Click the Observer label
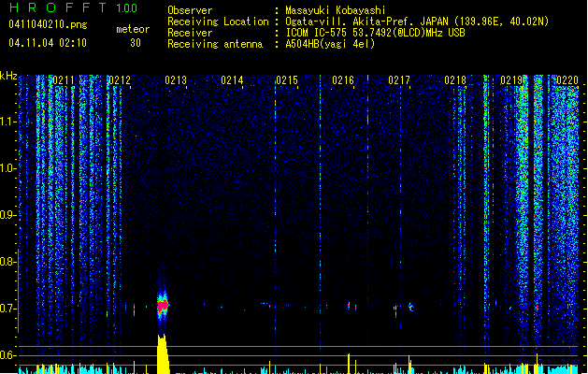Viewport: 588px width, 374px height. [x=190, y=10]
